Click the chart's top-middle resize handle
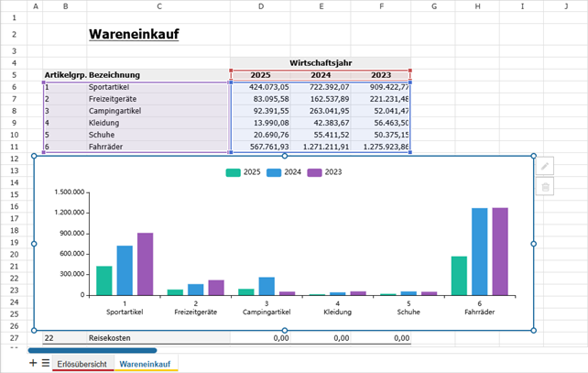The image size is (588, 373). [x=284, y=157]
